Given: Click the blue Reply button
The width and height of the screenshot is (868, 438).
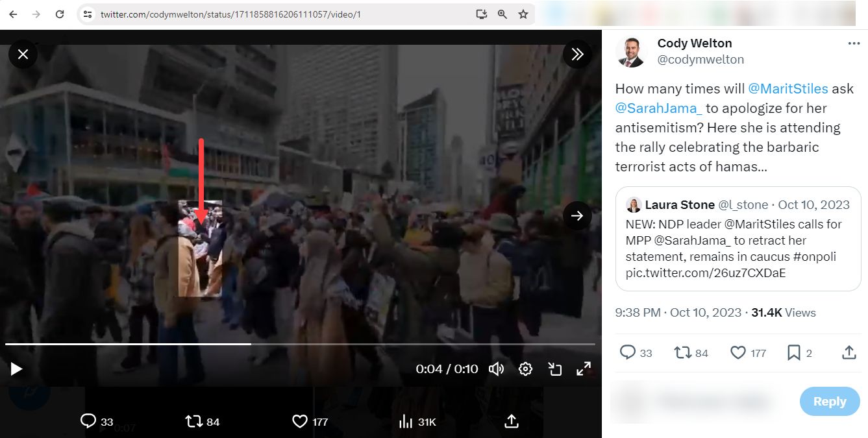Looking at the screenshot, I should coord(829,402).
